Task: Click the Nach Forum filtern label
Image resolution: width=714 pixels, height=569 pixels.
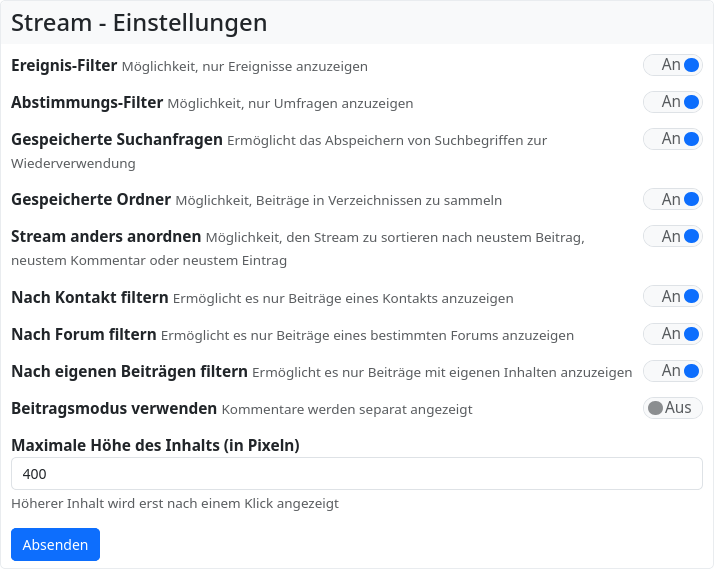Action: 84,334
